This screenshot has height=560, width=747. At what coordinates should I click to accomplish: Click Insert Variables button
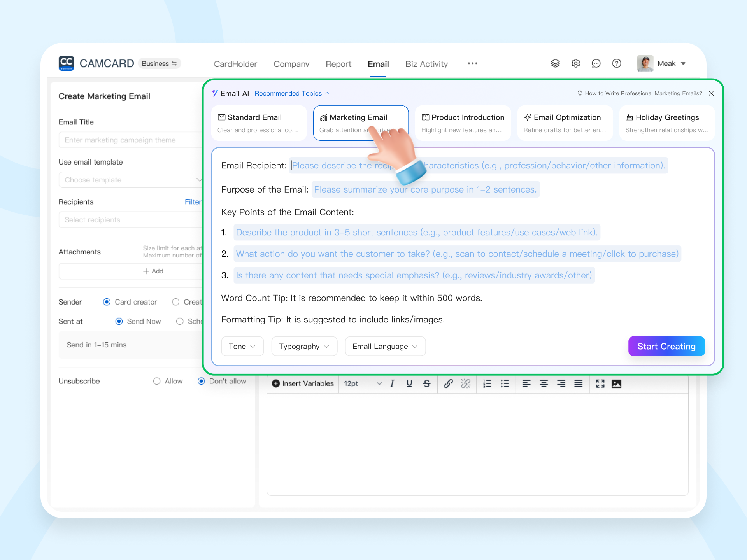[303, 383]
